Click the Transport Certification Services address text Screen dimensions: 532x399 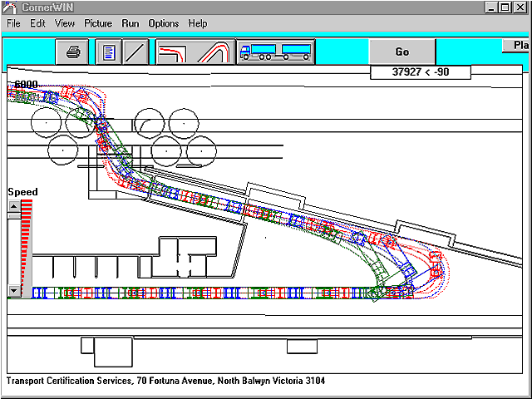click(165, 381)
